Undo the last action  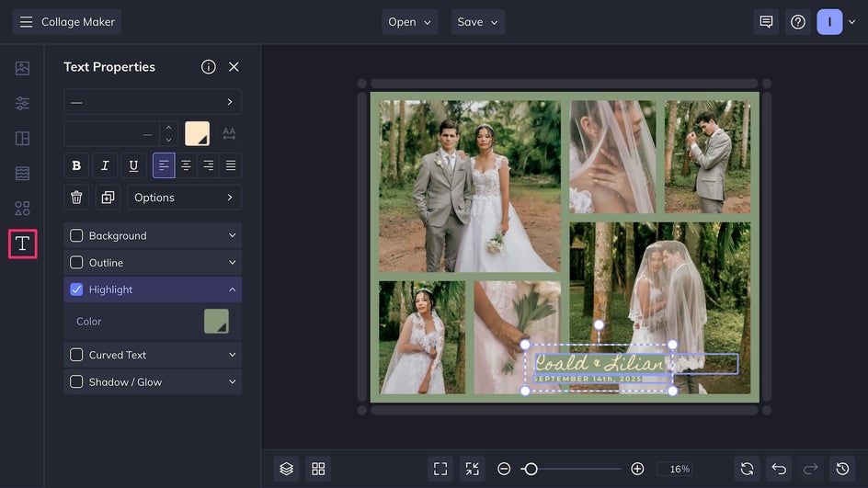point(779,470)
